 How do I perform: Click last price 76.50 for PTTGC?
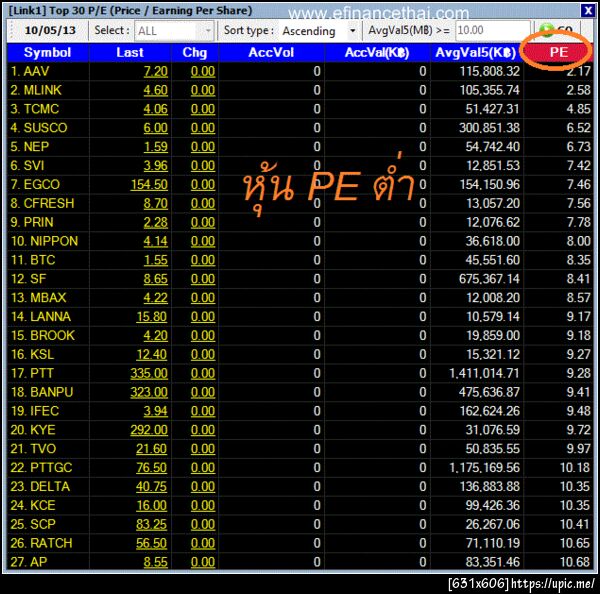click(x=152, y=467)
